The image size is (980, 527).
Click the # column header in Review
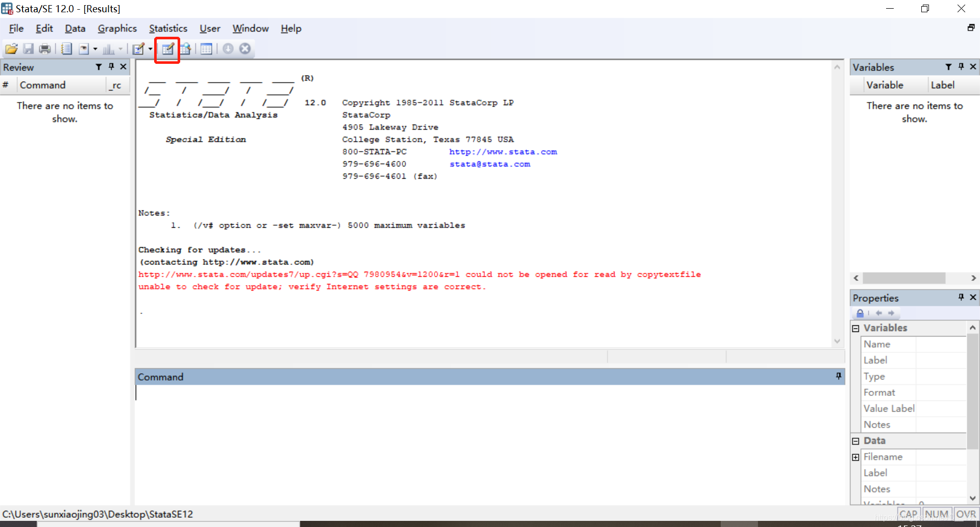point(8,85)
